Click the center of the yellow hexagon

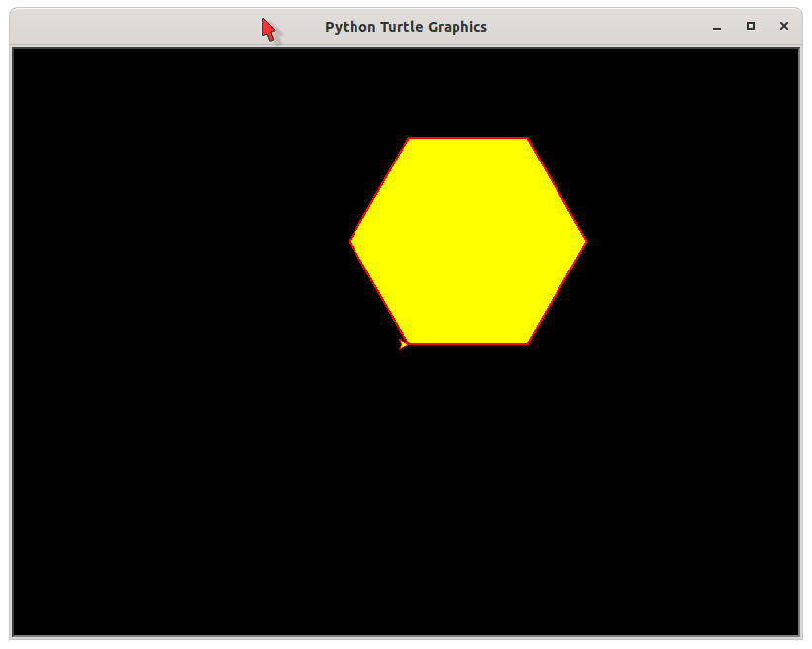coord(467,241)
